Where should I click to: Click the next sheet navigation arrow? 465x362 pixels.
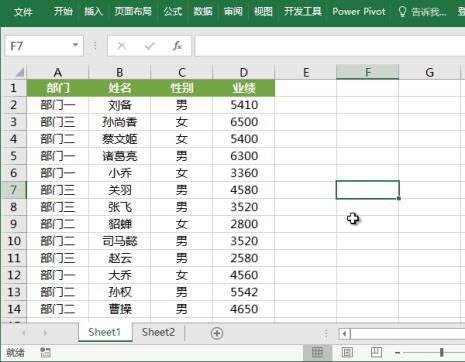click(x=45, y=333)
